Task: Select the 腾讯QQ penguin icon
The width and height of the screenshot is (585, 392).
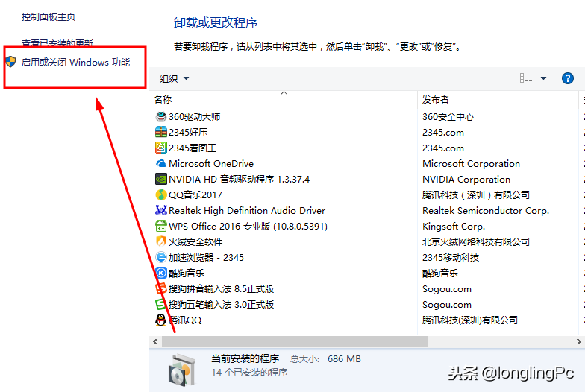Action: pyautogui.click(x=160, y=320)
